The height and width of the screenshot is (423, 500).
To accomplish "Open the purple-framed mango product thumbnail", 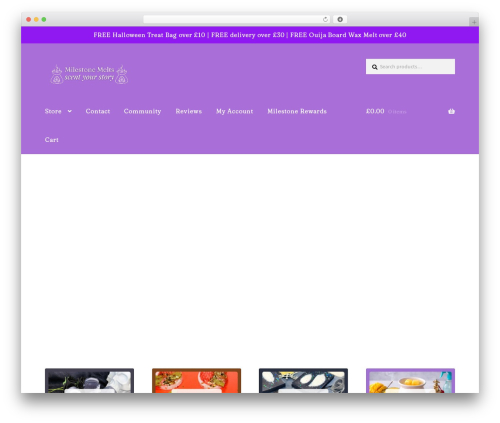I will pos(410,381).
